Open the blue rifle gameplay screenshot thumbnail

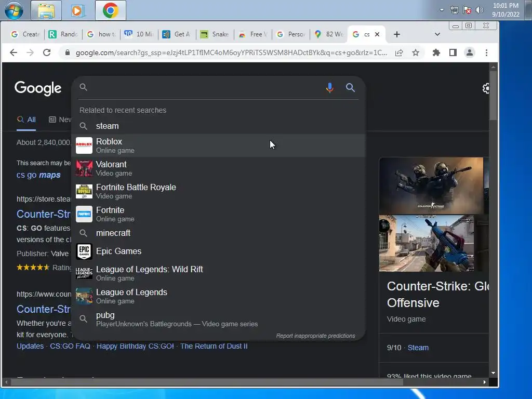click(426, 243)
